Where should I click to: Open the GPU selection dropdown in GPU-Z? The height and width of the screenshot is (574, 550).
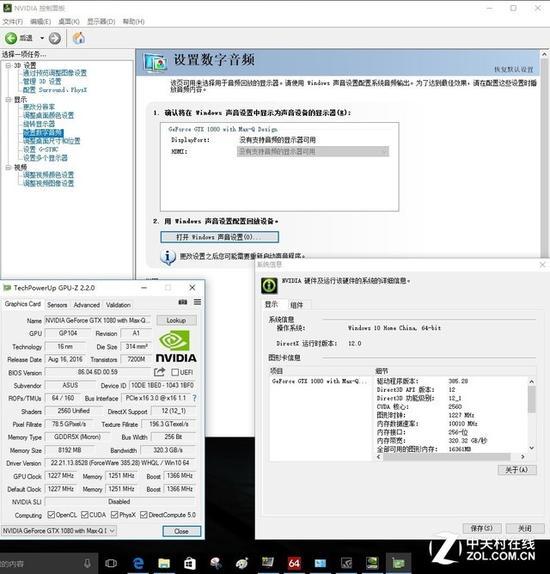[x=59, y=530]
